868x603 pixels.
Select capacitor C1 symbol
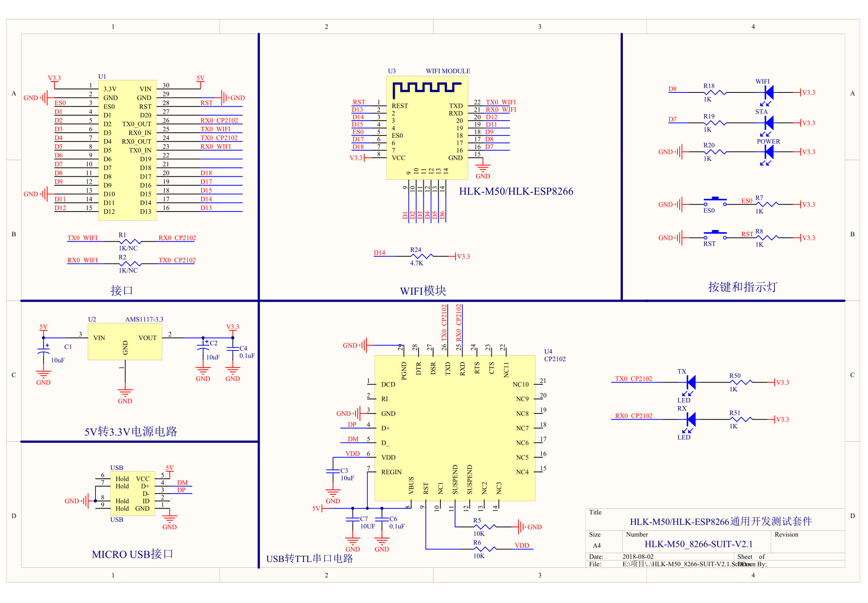click(43, 351)
